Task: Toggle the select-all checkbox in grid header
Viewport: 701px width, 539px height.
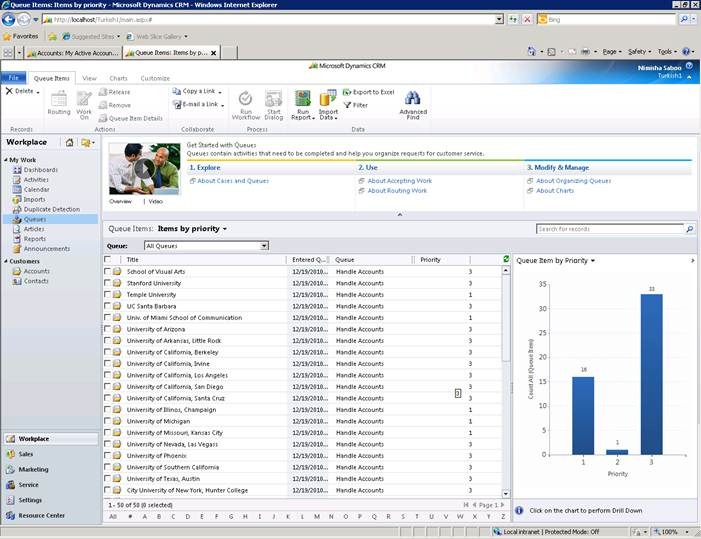Action: (108, 259)
